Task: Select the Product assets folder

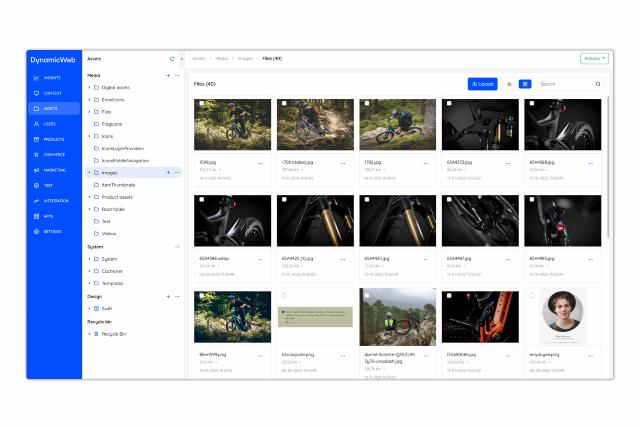Action: (117, 196)
